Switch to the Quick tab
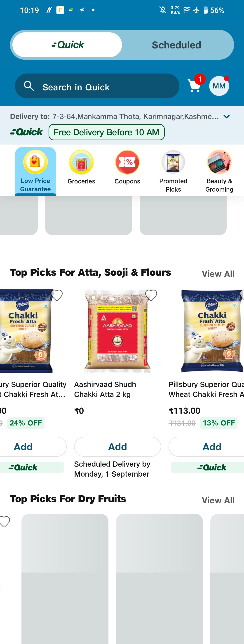The image size is (244, 644). pyautogui.click(x=67, y=45)
